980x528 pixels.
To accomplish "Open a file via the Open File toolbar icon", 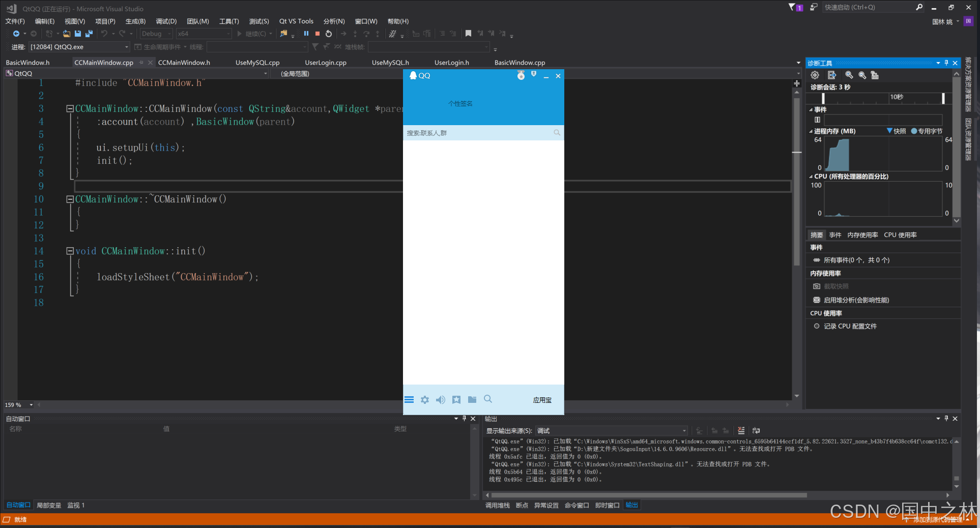I will coord(67,34).
